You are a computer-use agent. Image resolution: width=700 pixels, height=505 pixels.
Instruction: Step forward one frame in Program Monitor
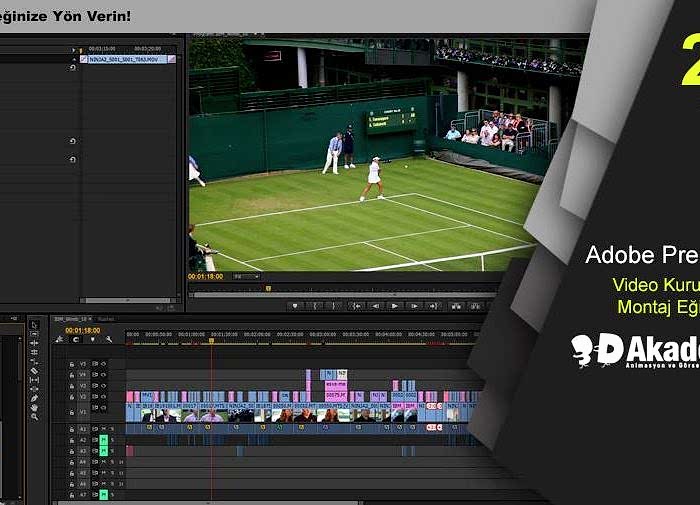click(x=414, y=306)
